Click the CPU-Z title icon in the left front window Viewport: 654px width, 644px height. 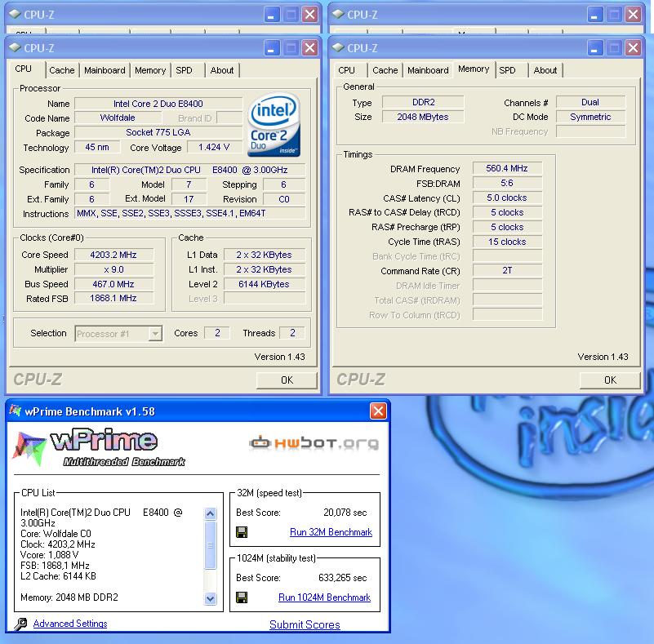[16, 48]
